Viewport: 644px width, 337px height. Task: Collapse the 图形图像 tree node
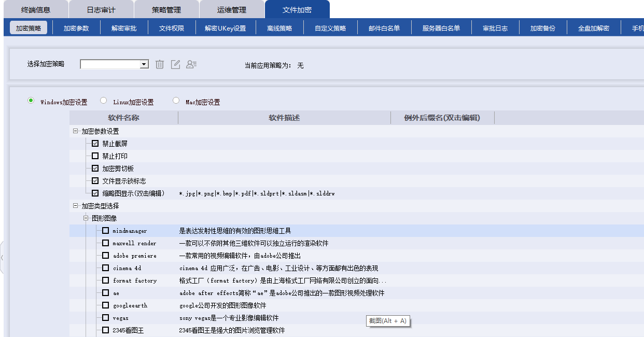(86, 218)
